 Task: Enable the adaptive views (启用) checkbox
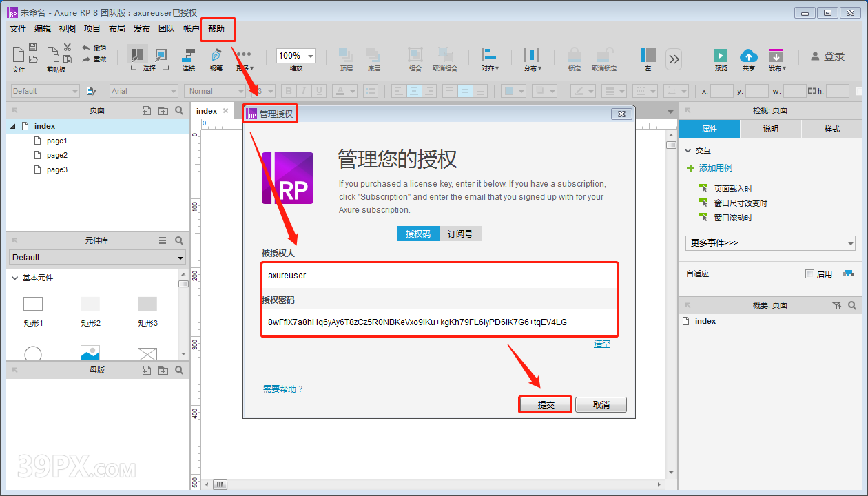(809, 273)
